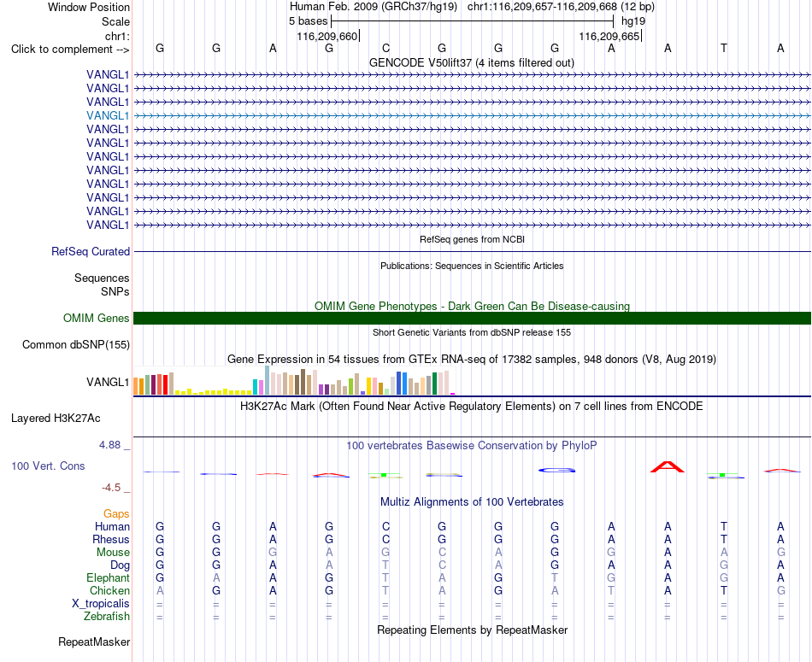Open the 'OMIM Gene Phenotypes' track title
This screenshot has height=662, width=812.
tap(472, 306)
